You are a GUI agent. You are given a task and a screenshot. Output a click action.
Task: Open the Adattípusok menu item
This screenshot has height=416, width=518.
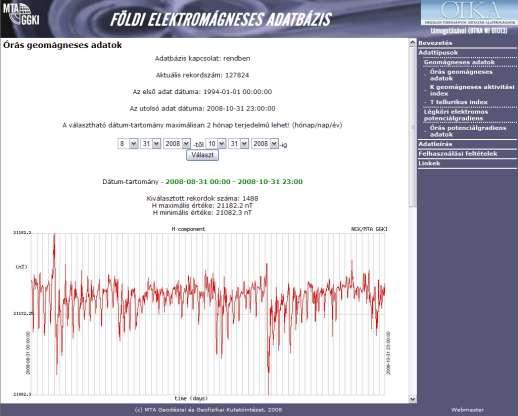[438, 53]
